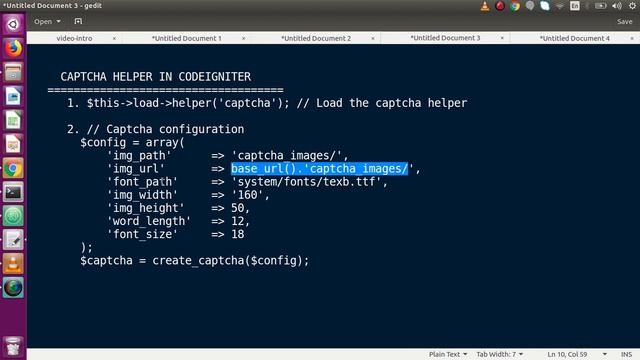Switch to the video-intro tab
Viewport: 640px width, 360px height.
74,38
